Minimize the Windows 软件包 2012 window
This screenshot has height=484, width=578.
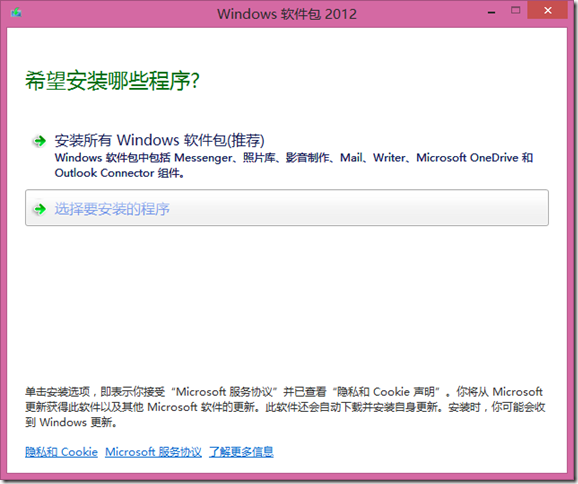point(491,12)
